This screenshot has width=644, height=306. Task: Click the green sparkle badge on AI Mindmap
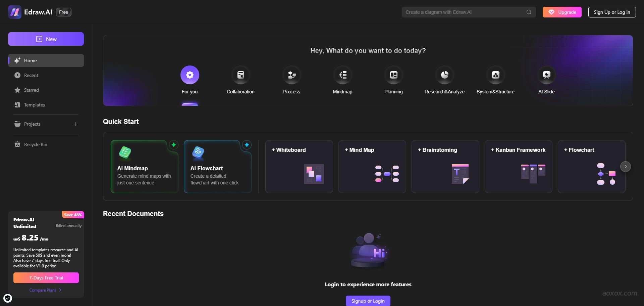coord(174,145)
